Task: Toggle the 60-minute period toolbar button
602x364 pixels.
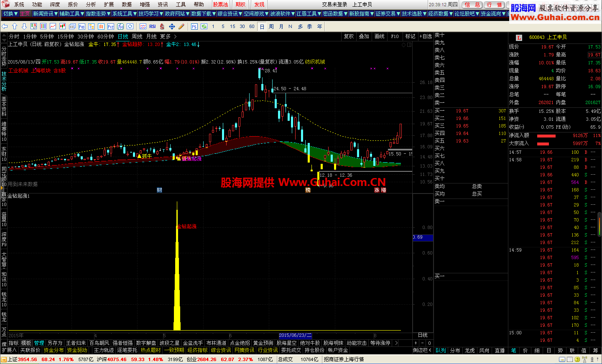Action: (x=252, y=26)
